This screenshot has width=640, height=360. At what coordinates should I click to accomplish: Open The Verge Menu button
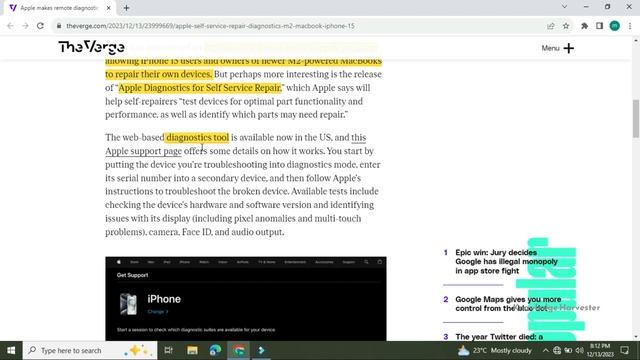coord(558,48)
